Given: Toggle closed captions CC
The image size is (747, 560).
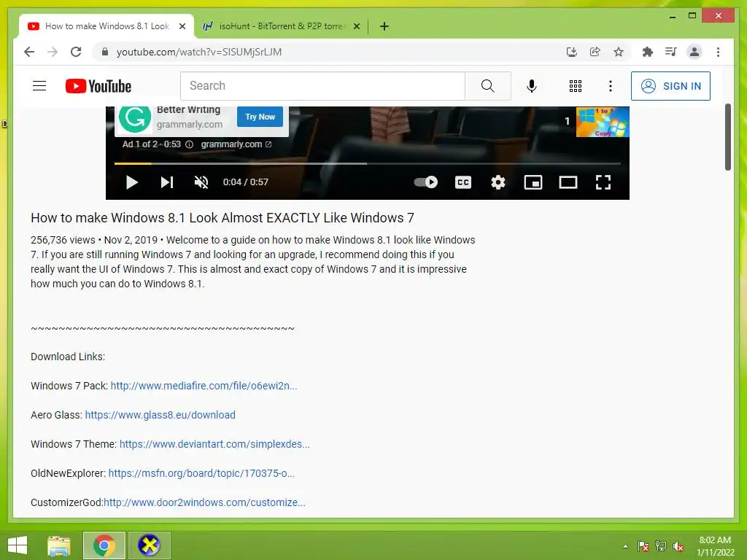Looking at the screenshot, I should click(x=463, y=182).
